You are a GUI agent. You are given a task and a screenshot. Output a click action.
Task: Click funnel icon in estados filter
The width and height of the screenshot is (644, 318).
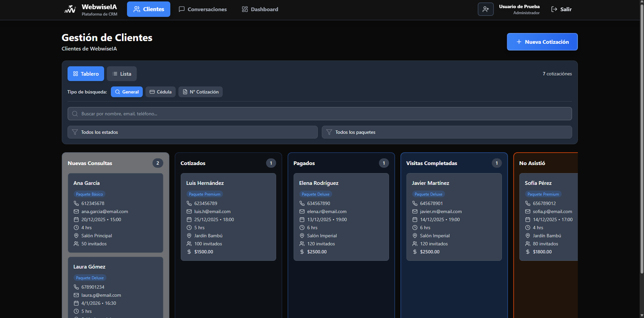(x=75, y=132)
